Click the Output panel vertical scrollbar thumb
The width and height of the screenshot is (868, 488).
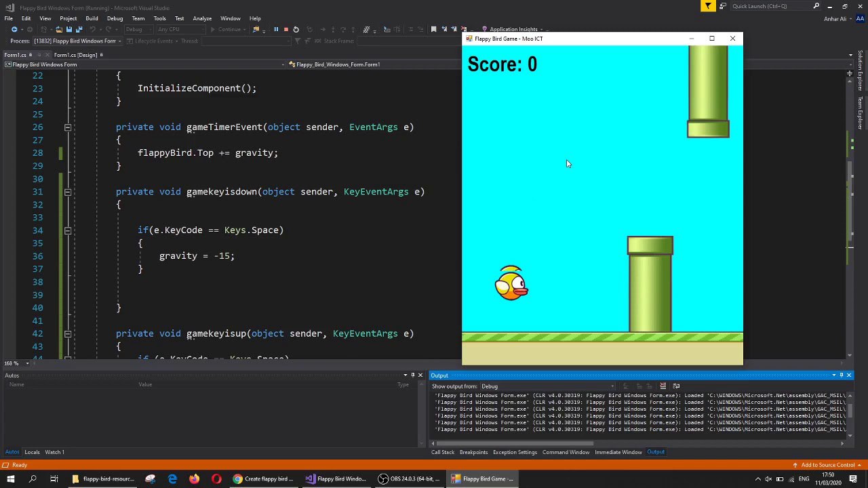click(850, 410)
